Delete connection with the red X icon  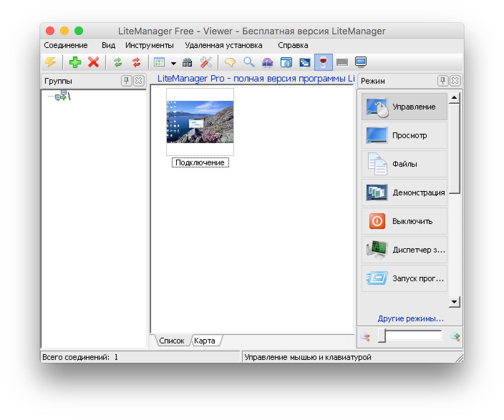pyautogui.click(x=93, y=62)
